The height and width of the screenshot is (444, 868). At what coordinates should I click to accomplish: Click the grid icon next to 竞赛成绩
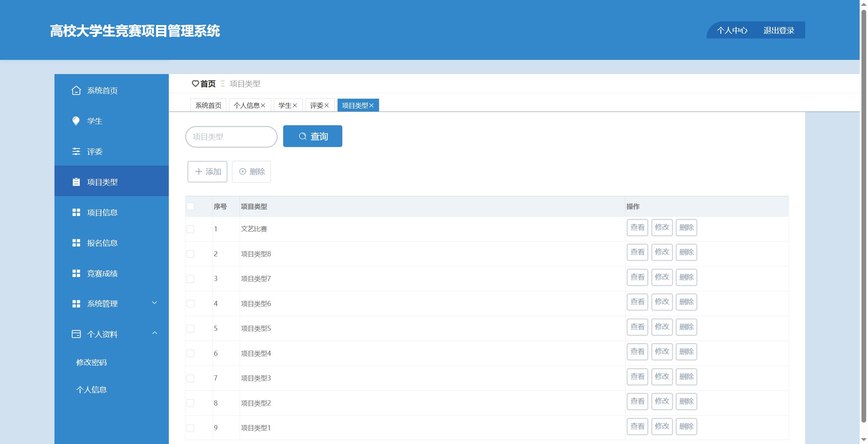coord(76,273)
